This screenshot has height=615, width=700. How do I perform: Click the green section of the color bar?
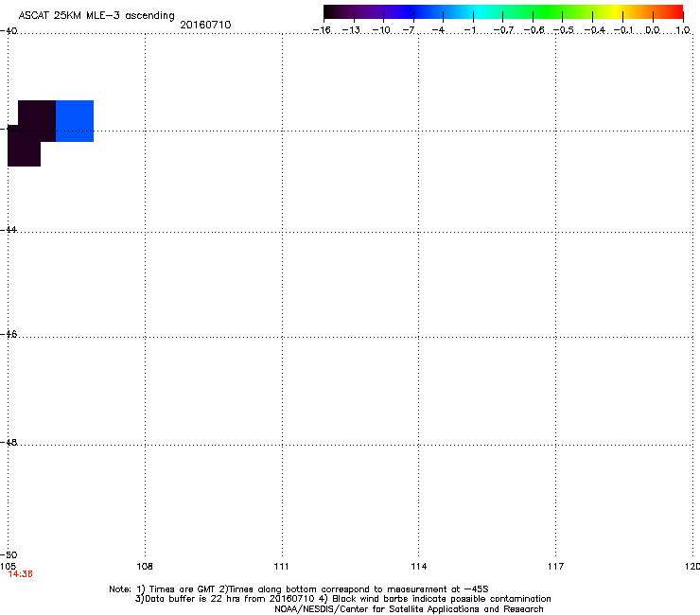point(549,12)
